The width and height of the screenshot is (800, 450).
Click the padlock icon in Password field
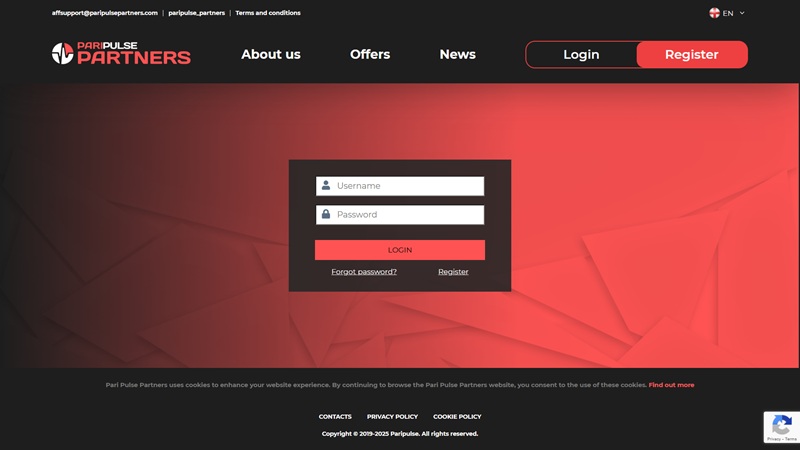coord(326,214)
